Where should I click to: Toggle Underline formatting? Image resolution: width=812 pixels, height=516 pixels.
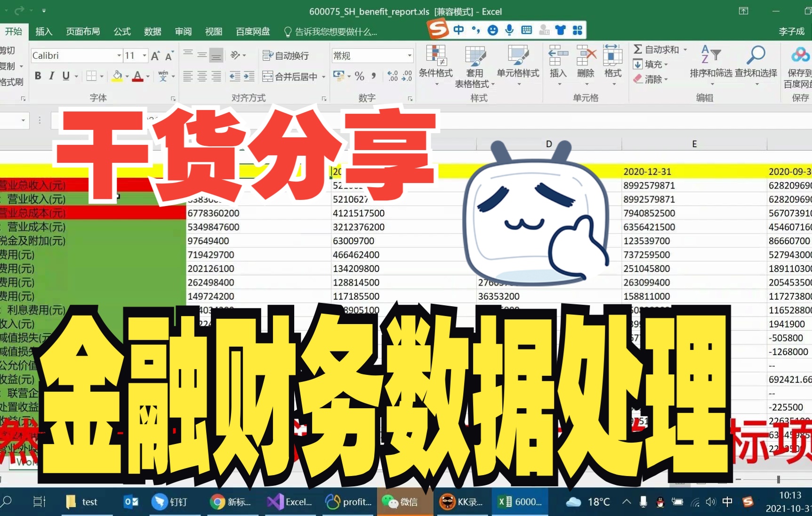(x=66, y=75)
